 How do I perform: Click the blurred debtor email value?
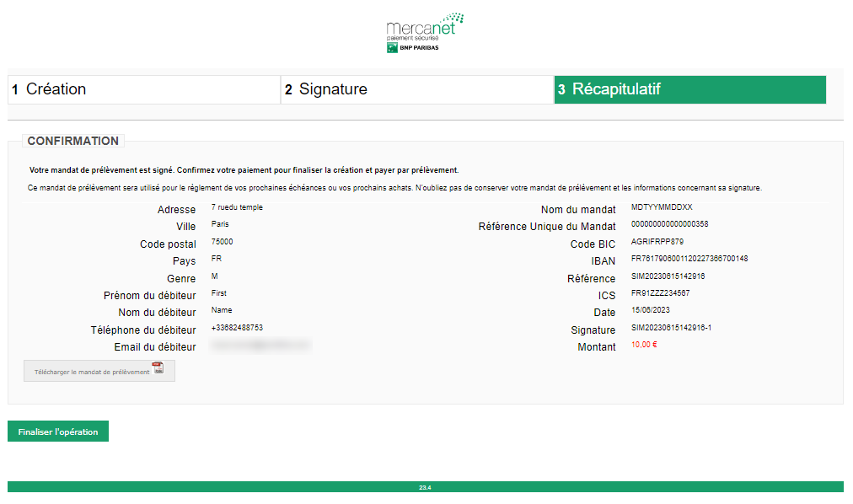coord(260,345)
